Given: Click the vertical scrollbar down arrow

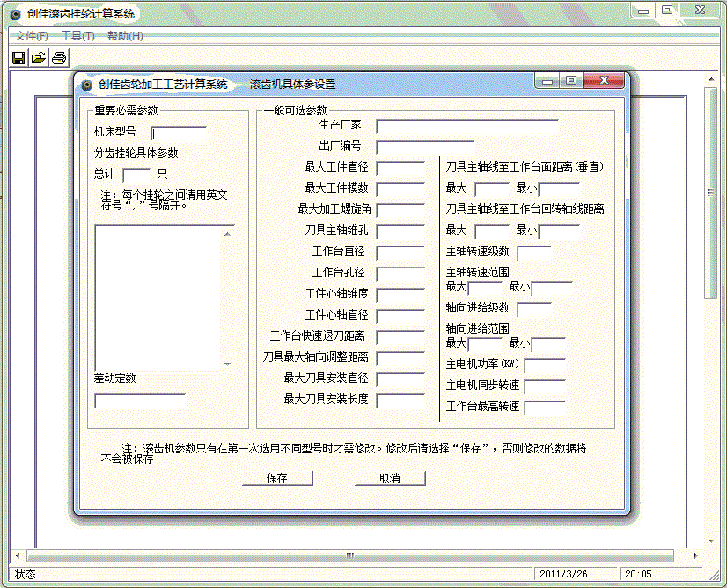Looking at the screenshot, I should point(711,542).
